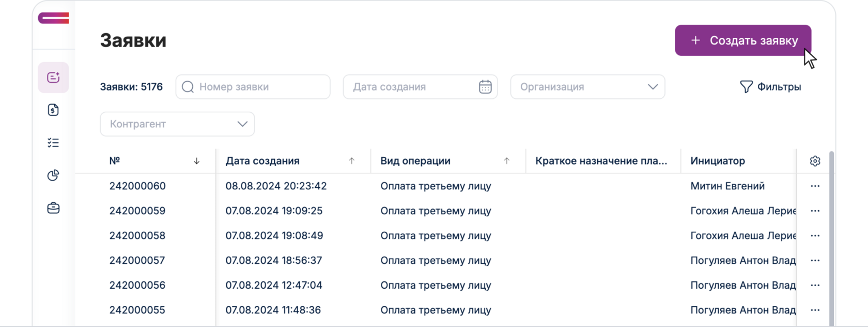
Task: Open the task checklist sidebar icon
Action: [53, 143]
